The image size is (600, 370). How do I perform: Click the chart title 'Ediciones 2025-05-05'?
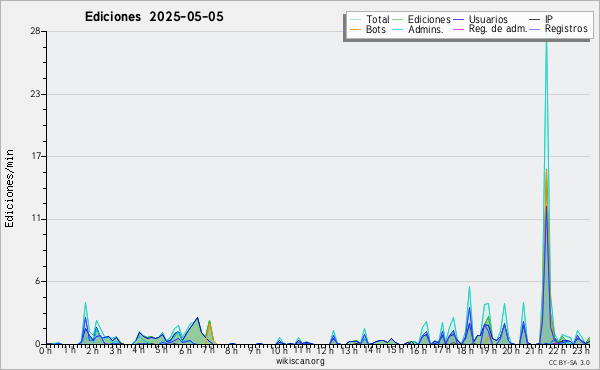(154, 17)
